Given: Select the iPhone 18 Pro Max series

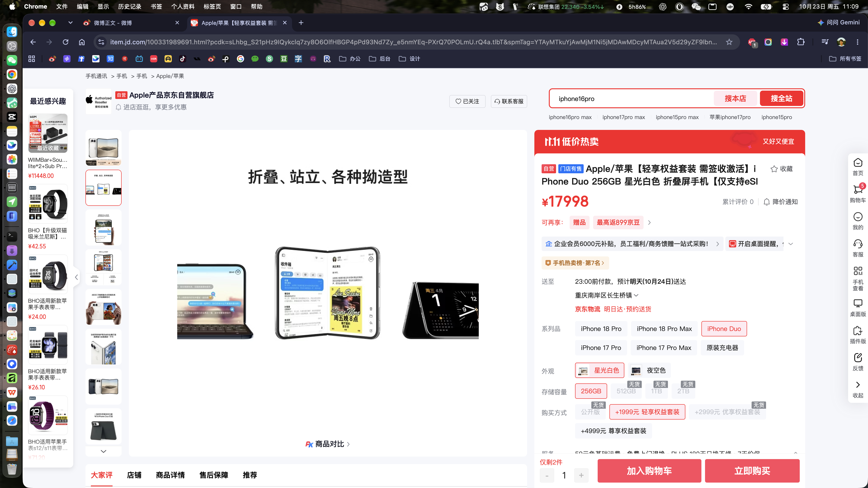Looking at the screenshot, I should pos(664,329).
